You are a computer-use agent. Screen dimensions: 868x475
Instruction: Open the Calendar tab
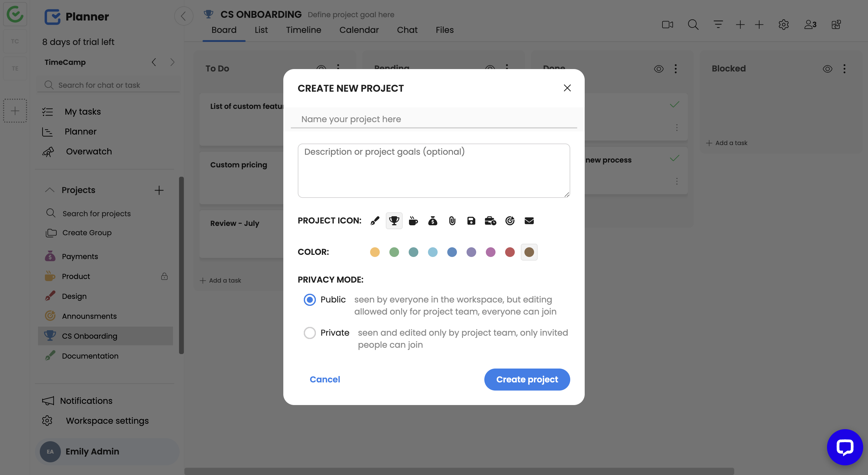click(x=359, y=30)
